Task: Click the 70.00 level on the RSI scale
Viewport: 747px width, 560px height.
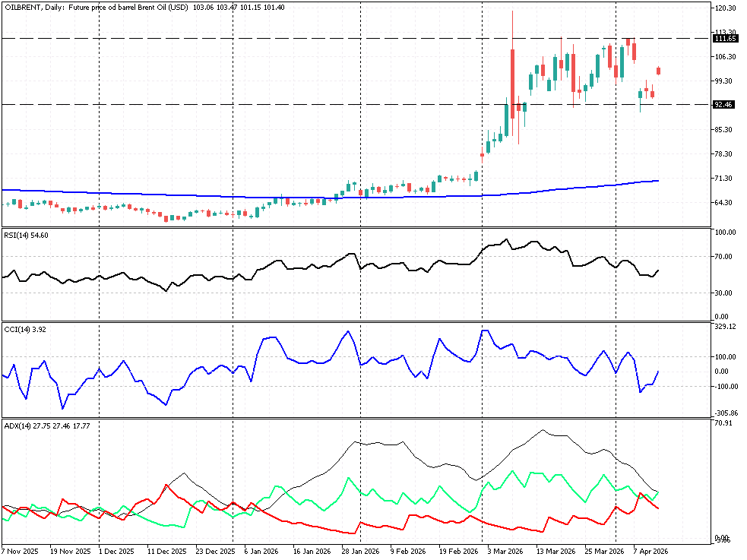Action: (723, 257)
